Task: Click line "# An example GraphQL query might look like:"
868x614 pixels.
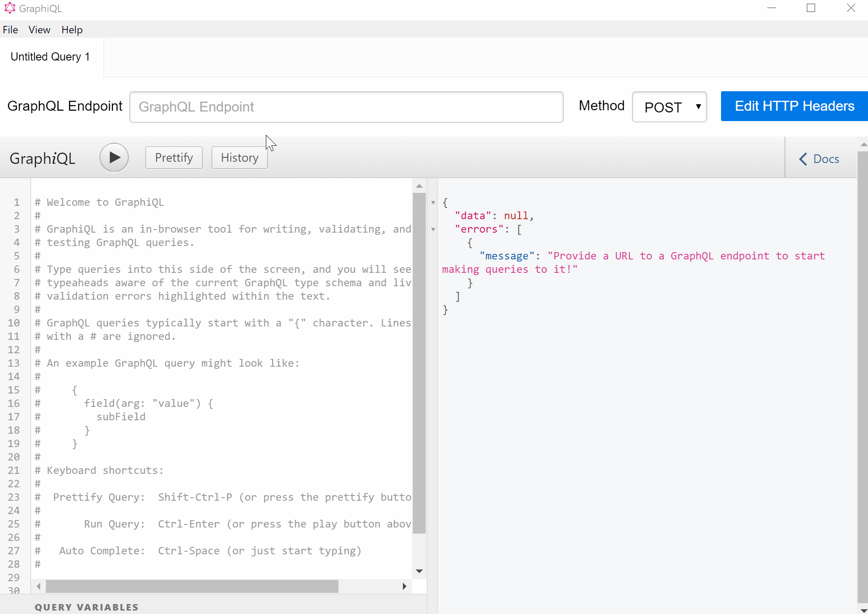Action: tap(167, 363)
